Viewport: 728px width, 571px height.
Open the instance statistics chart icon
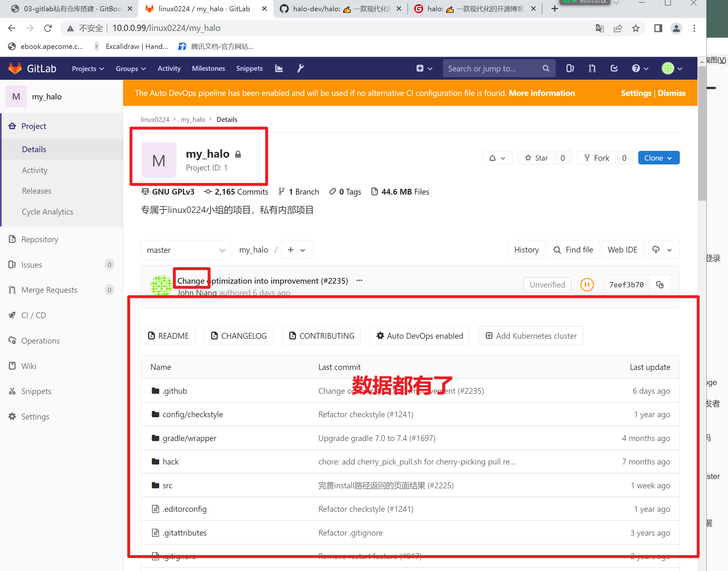coord(279,68)
